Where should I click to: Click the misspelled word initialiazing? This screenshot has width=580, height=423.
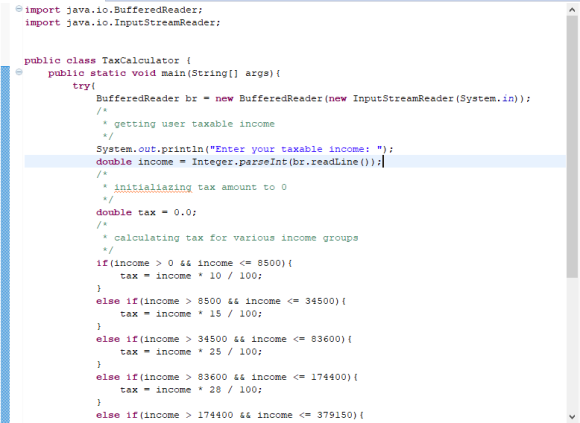153,187
